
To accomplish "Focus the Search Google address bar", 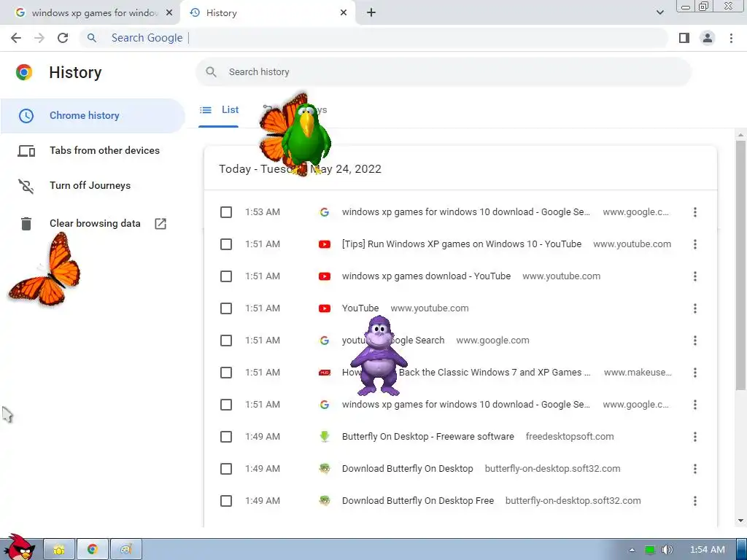I will point(374,38).
